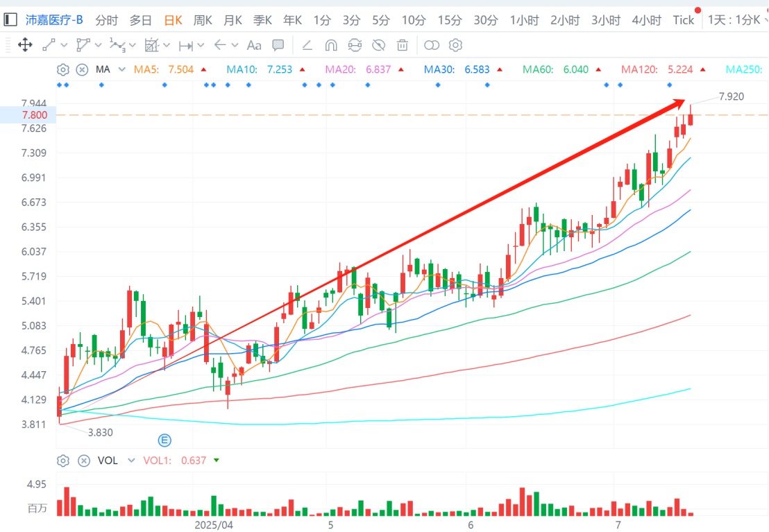Enable magnet snap mode
The height and width of the screenshot is (532, 769).
(x=331, y=46)
